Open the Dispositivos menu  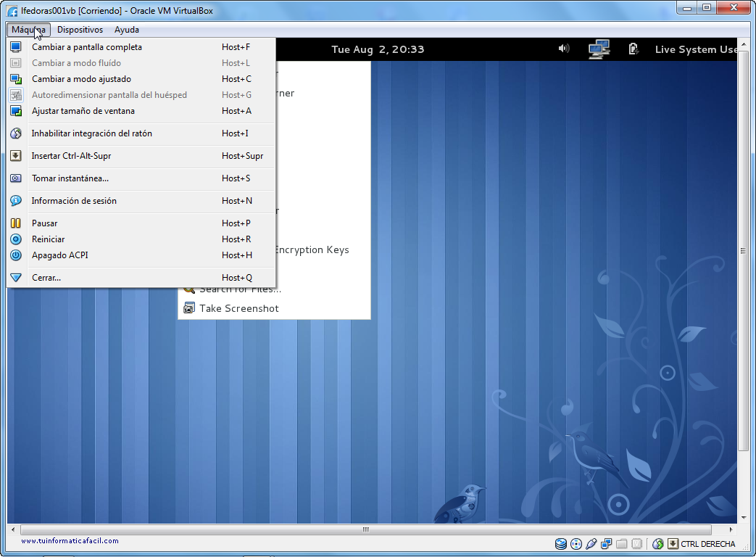pyautogui.click(x=80, y=30)
